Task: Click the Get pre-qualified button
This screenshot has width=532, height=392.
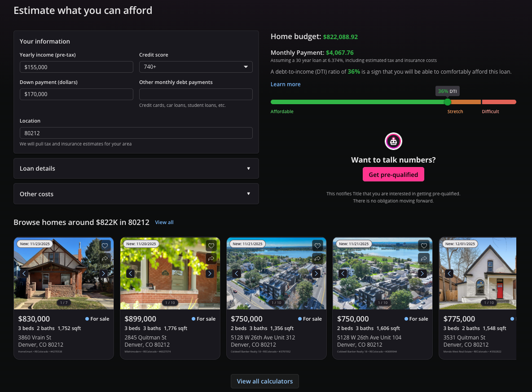Action: 393,175
